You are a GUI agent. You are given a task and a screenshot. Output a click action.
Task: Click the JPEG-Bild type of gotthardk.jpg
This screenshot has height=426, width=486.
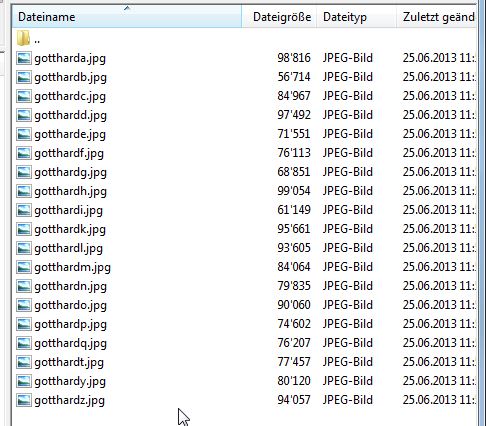point(347,229)
